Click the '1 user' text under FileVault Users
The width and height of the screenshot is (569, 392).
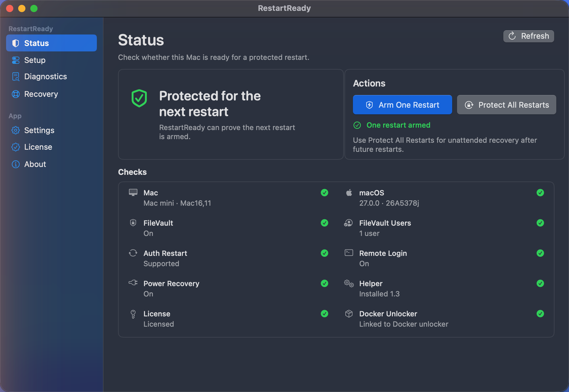click(x=369, y=234)
